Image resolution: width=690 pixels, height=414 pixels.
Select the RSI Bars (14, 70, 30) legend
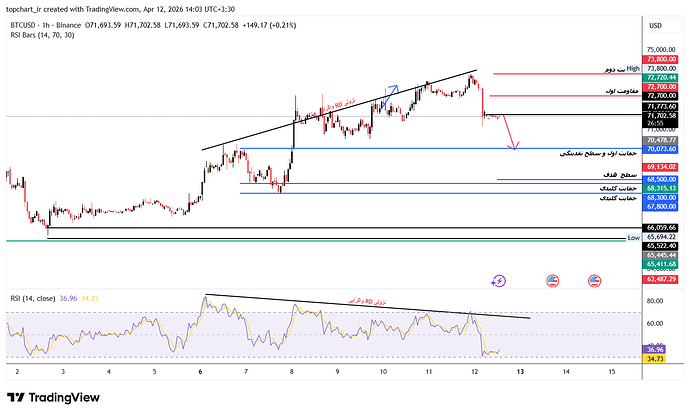(x=42, y=35)
